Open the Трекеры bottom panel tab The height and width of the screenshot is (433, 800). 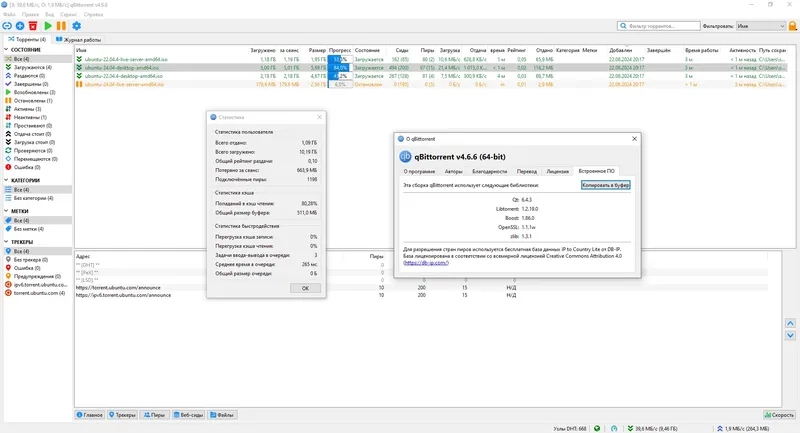click(122, 415)
